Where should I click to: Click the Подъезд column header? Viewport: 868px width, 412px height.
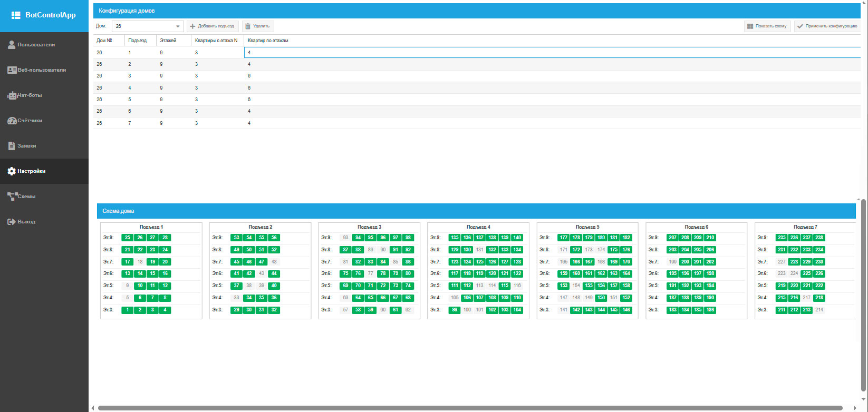141,41
